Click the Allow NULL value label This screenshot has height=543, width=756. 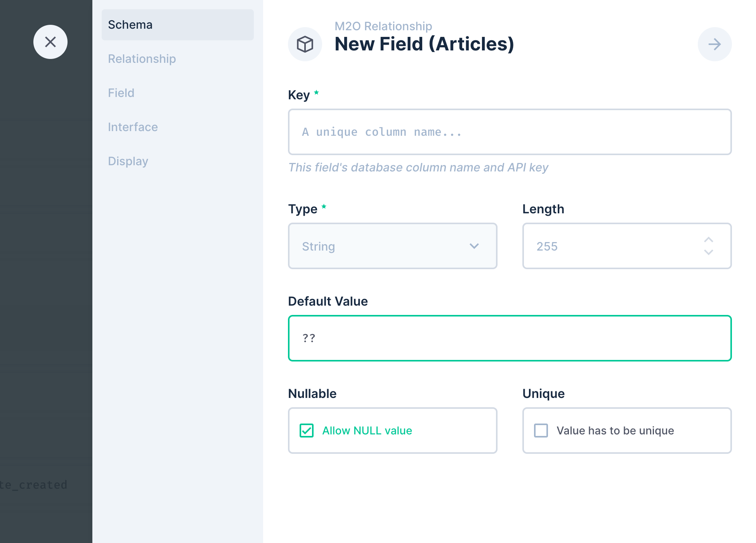click(367, 431)
